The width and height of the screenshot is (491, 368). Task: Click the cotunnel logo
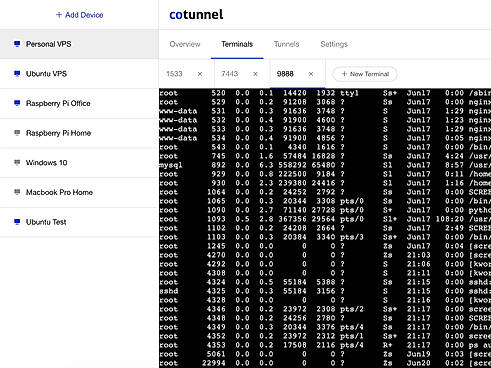tap(196, 15)
